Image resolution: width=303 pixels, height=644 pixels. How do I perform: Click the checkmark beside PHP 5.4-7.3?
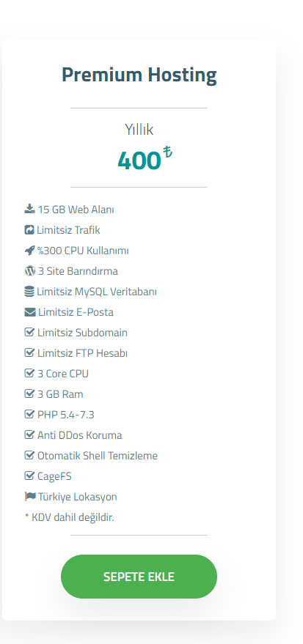tap(29, 415)
